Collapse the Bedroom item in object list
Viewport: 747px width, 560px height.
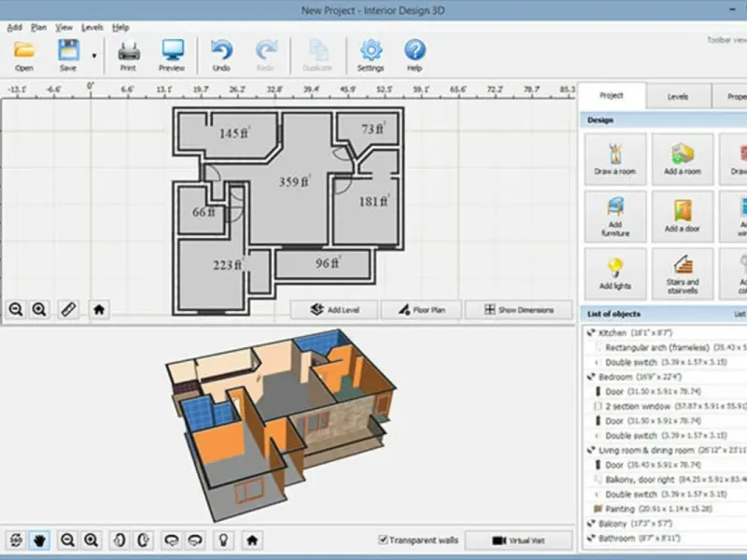(x=591, y=377)
